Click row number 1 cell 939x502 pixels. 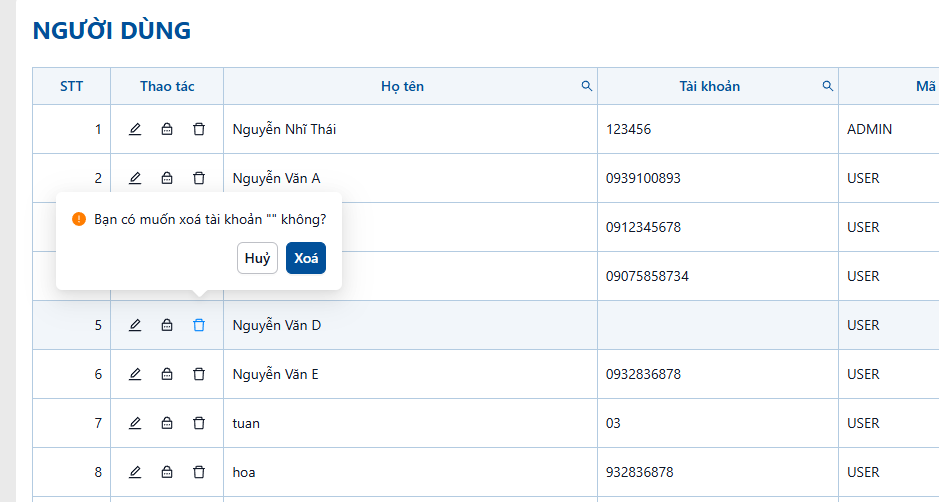point(72,129)
